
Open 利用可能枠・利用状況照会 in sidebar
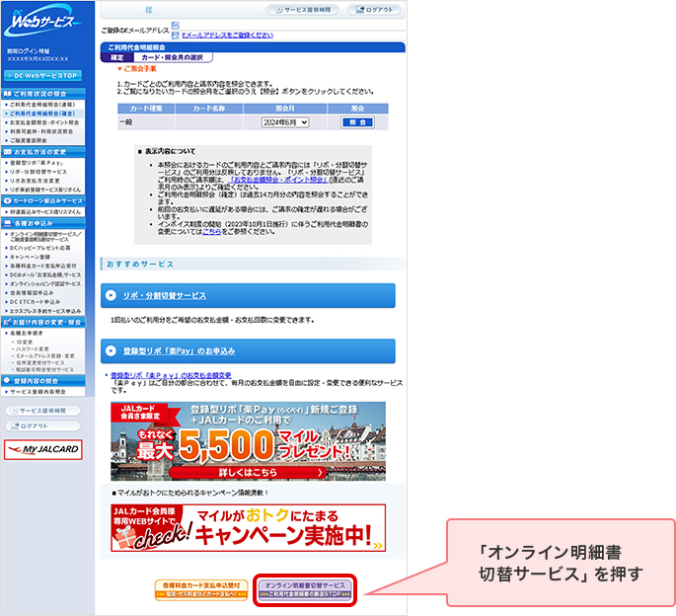click(x=41, y=131)
